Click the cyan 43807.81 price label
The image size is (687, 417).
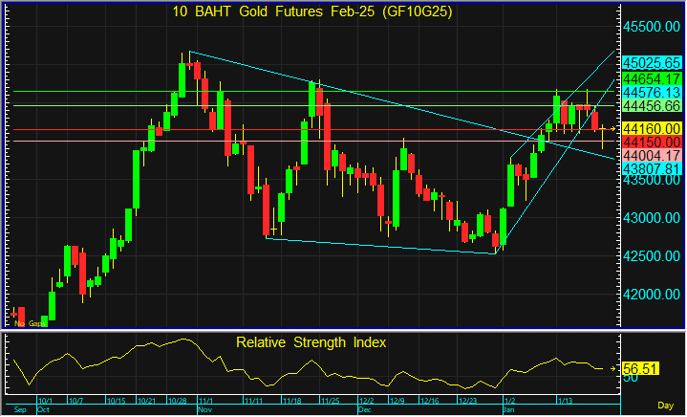click(651, 170)
